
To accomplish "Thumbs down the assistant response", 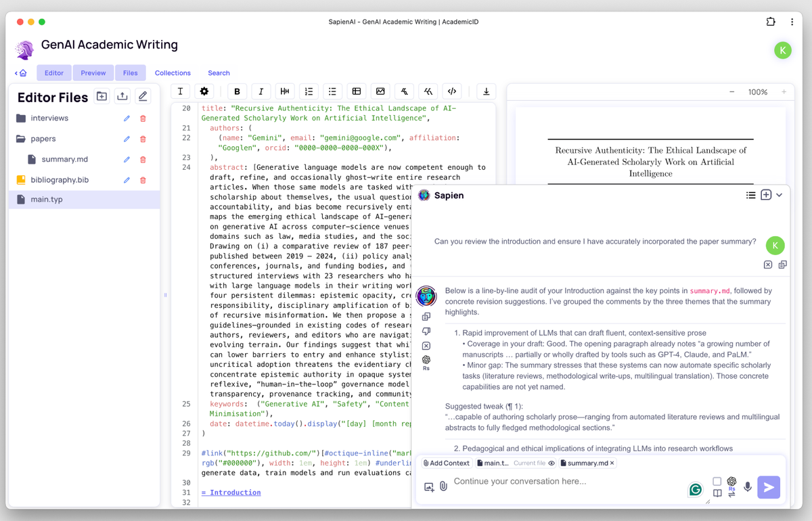I will coord(426,332).
